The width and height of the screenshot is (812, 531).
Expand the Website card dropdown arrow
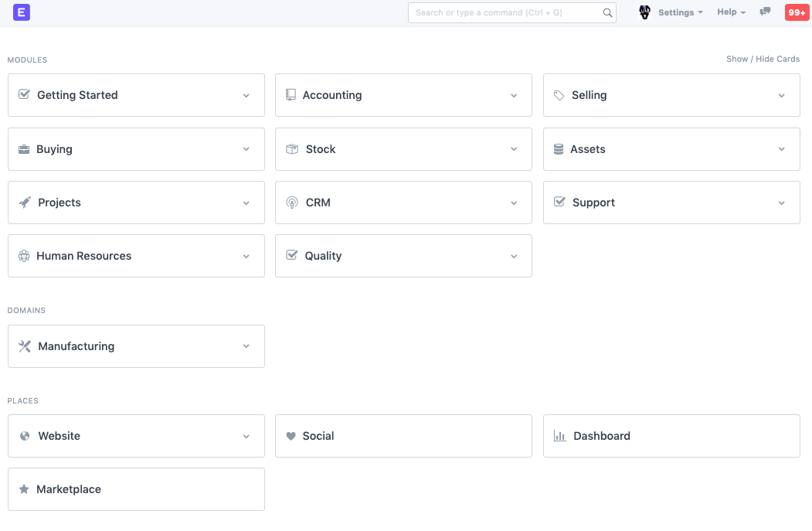pos(246,437)
